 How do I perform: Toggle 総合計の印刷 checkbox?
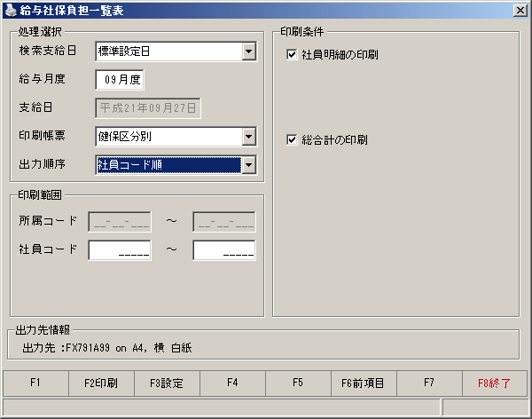click(x=292, y=139)
